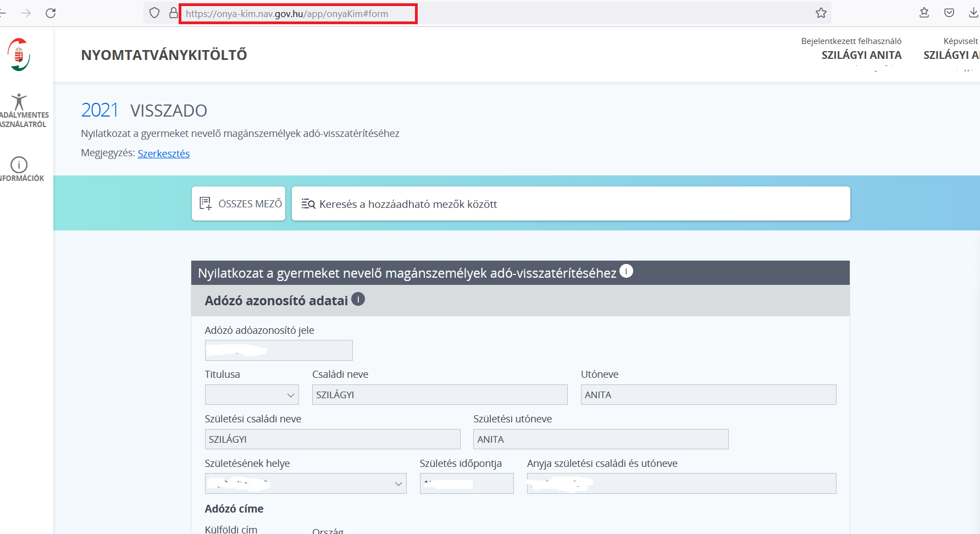This screenshot has height=534, width=980.
Task: Click the Családi neve input field
Action: (439, 395)
